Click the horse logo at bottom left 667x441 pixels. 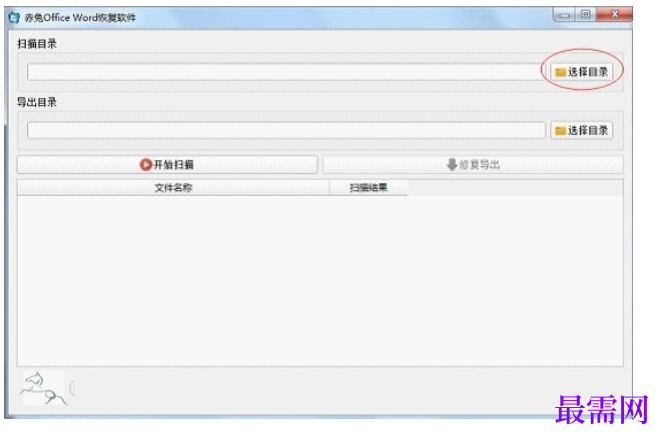coord(43,388)
